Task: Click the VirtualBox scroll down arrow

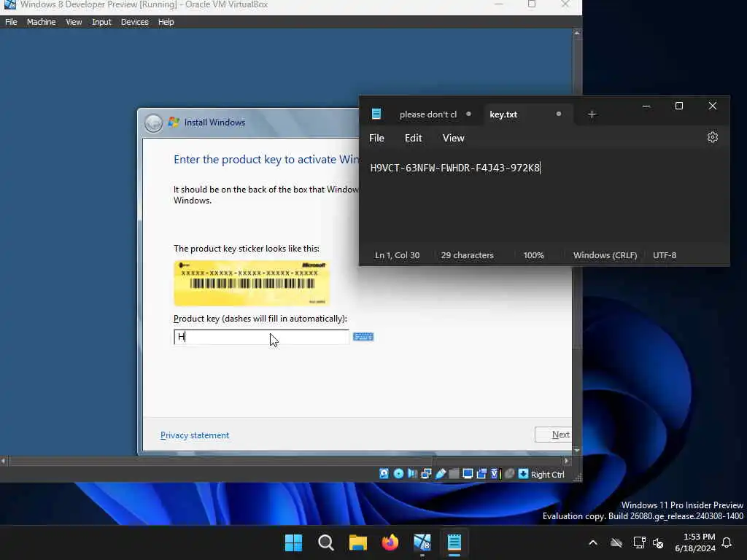Action: tap(576, 450)
